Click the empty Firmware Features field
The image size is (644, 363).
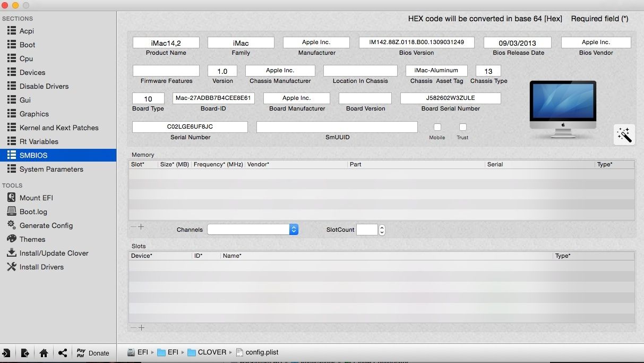(x=166, y=71)
